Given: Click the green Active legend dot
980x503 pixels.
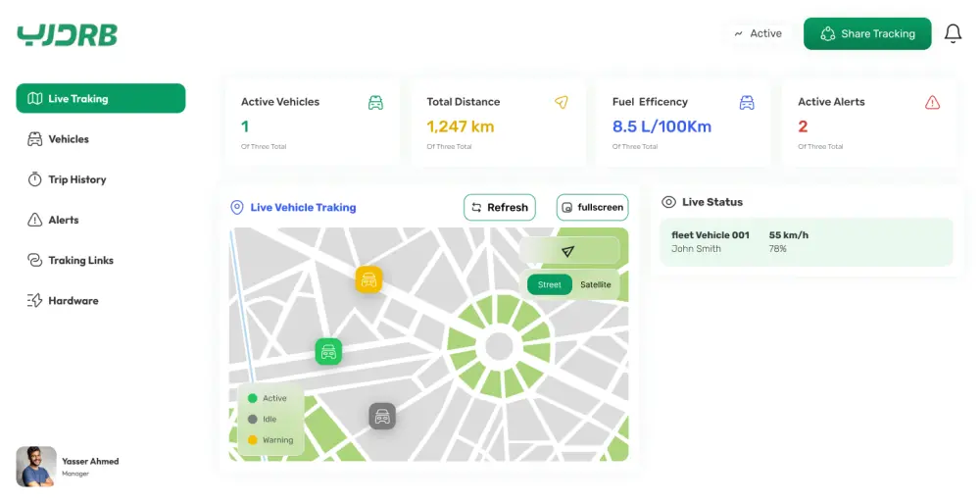Looking at the screenshot, I should (253, 398).
